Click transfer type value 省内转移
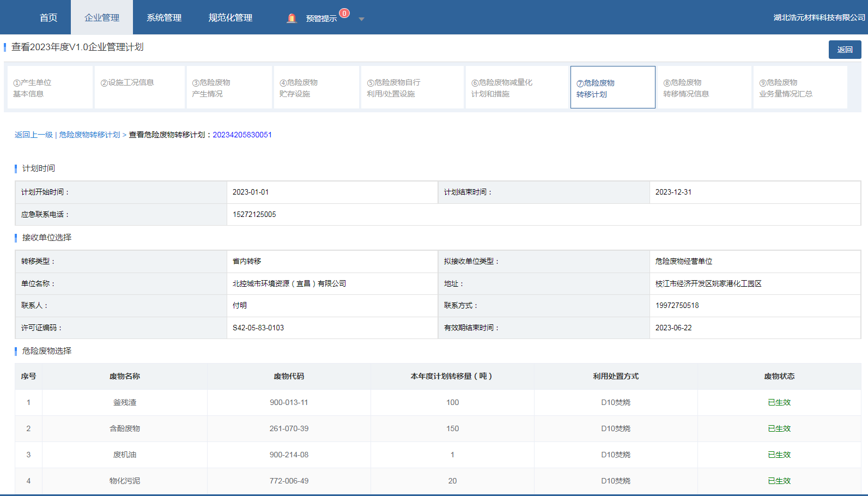The image size is (868, 496). [247, 262]
